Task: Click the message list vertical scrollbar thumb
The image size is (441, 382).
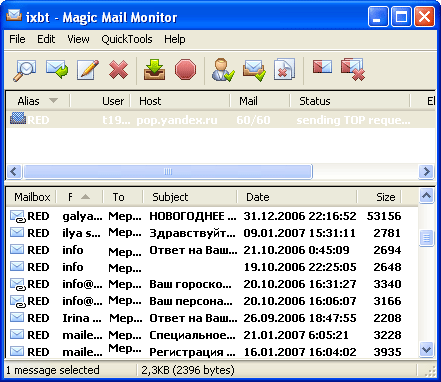Action: coord(427,238)
